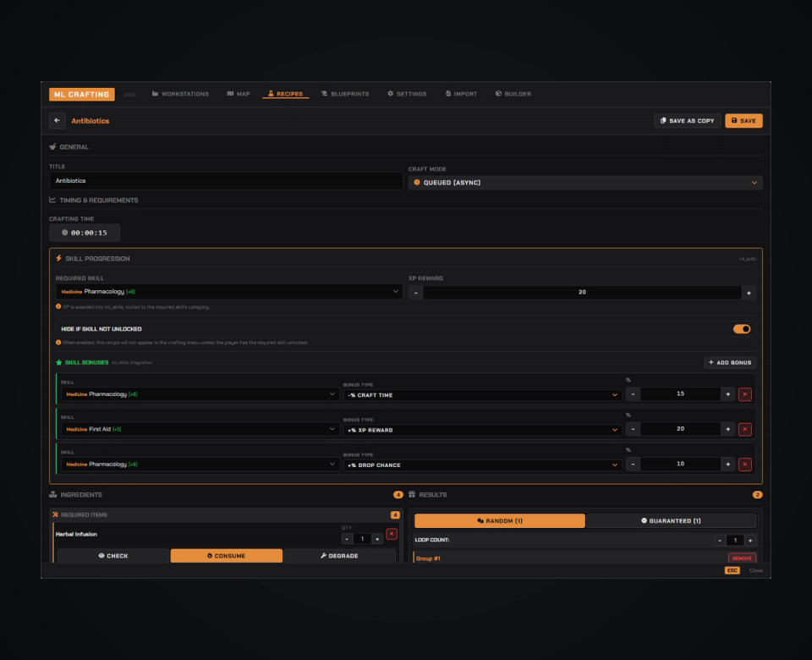Open the Workstations tab
This screenshot has width=812, height=660.
coord(180,94)
